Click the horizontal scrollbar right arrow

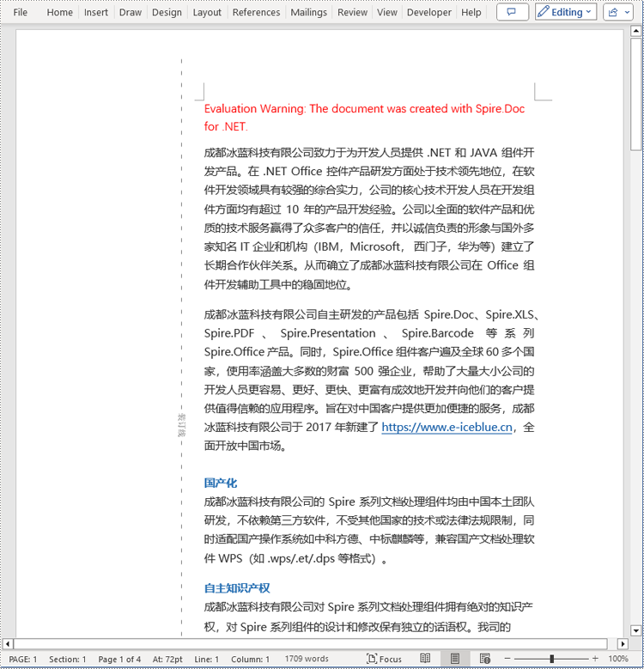(623, 643)
